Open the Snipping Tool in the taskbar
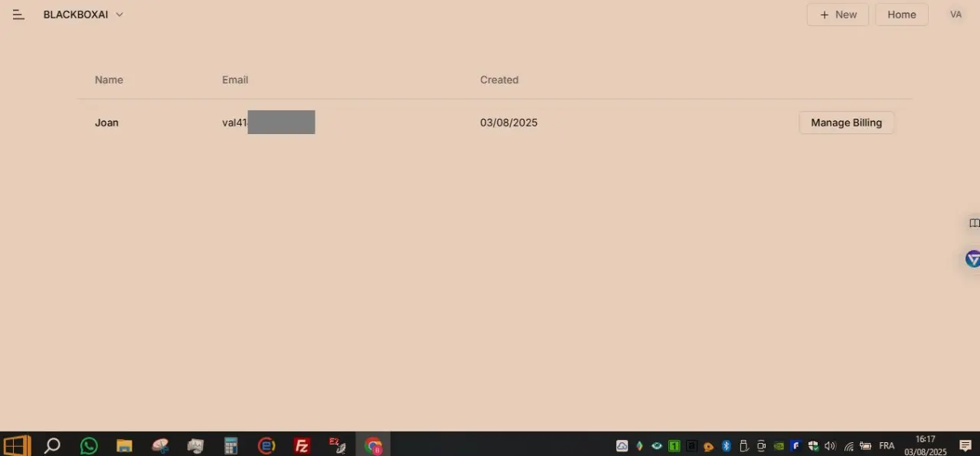This screenshot has width=980, height=456. click(x=160, y=445)
